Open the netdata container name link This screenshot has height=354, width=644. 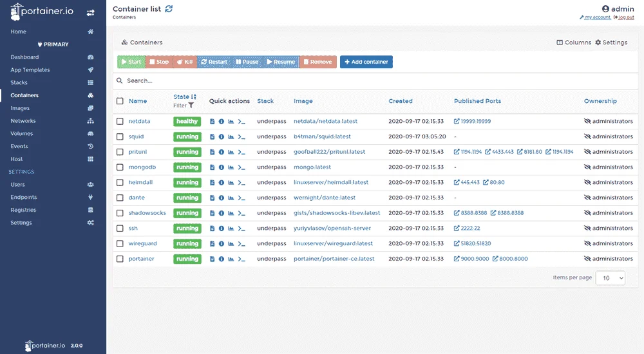click(139, 122)
